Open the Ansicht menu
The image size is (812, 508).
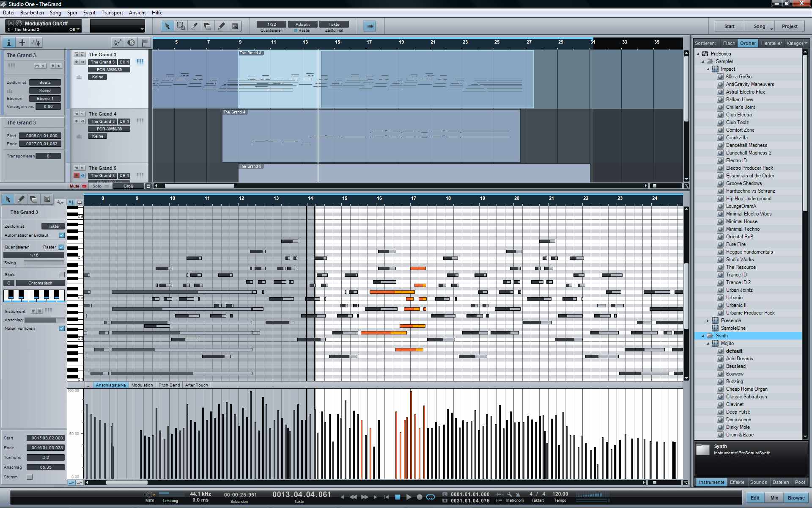137,13
